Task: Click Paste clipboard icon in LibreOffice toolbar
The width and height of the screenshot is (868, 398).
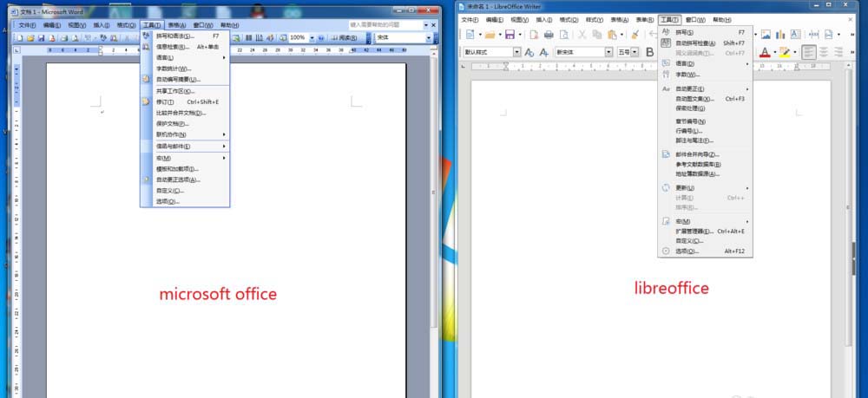Action: coord(612,35)
